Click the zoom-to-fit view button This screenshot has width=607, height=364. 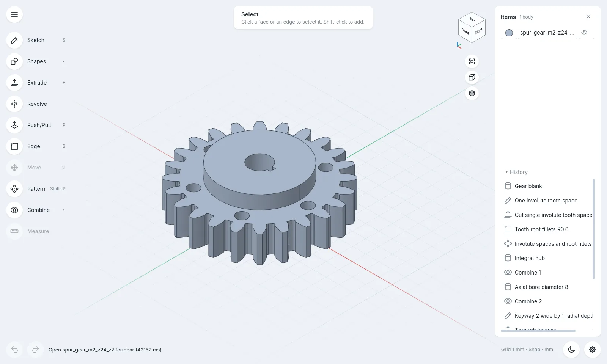472,61
